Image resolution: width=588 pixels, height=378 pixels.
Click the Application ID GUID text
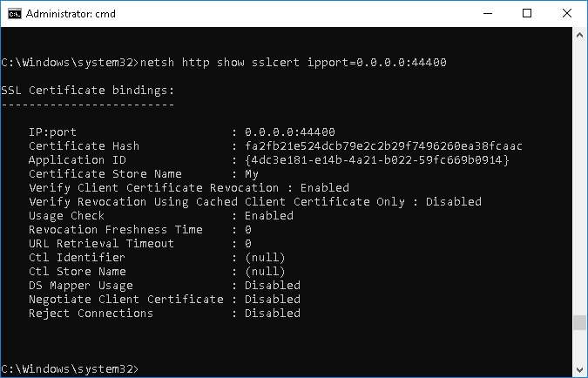coord(377,160)
